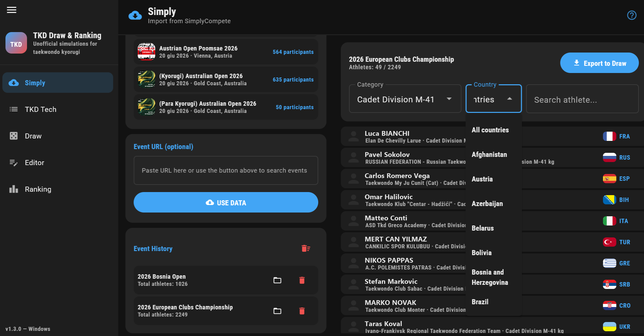Click the Event URL input field
The height and width of the screenshot is (336, 644).
click(226, 170)
